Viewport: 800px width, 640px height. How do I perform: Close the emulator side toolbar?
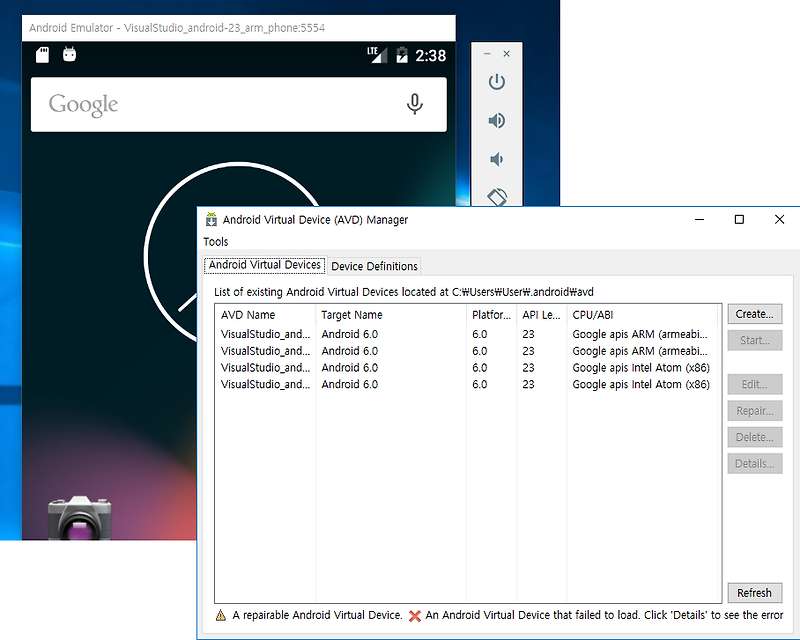[507, 54]
